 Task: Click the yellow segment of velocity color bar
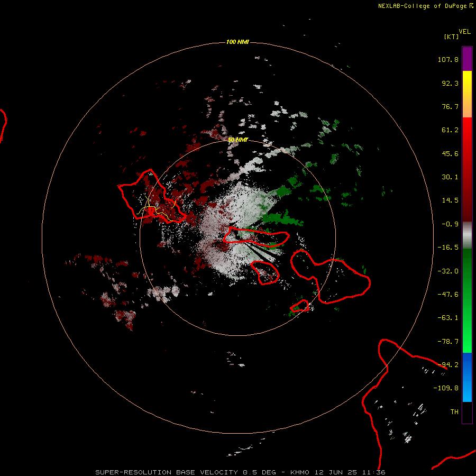pos(467,94)
